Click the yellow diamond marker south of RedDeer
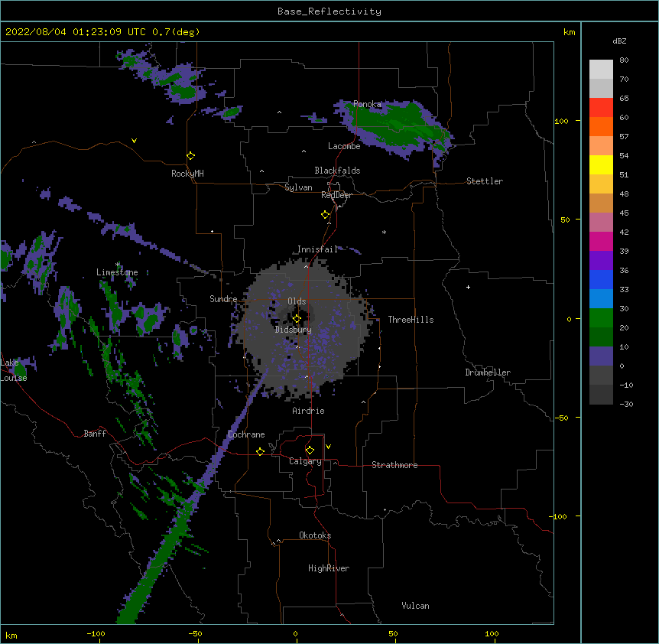This screenshot has height=644, width=659. point(326,215)
